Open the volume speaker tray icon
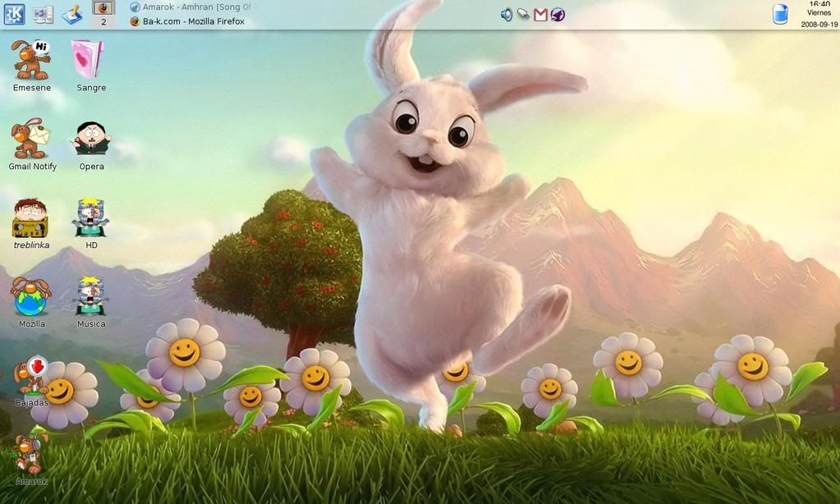Screen dimensions: 840x504 click(507, 15)
